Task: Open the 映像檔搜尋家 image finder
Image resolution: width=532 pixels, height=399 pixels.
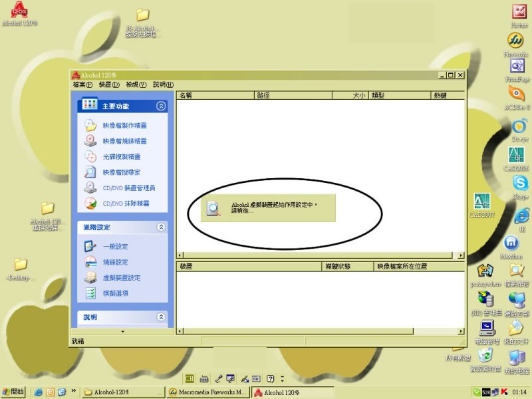Action: click(112, 172)
